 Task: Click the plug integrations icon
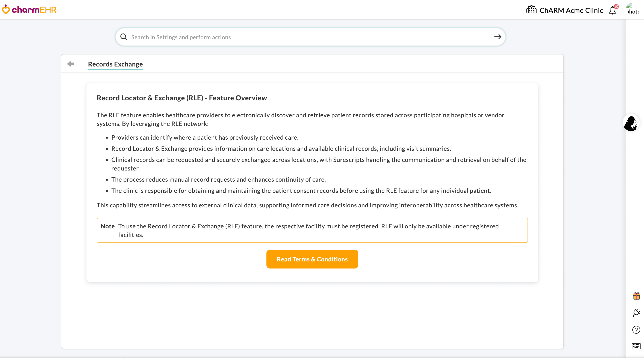(636, 312)
